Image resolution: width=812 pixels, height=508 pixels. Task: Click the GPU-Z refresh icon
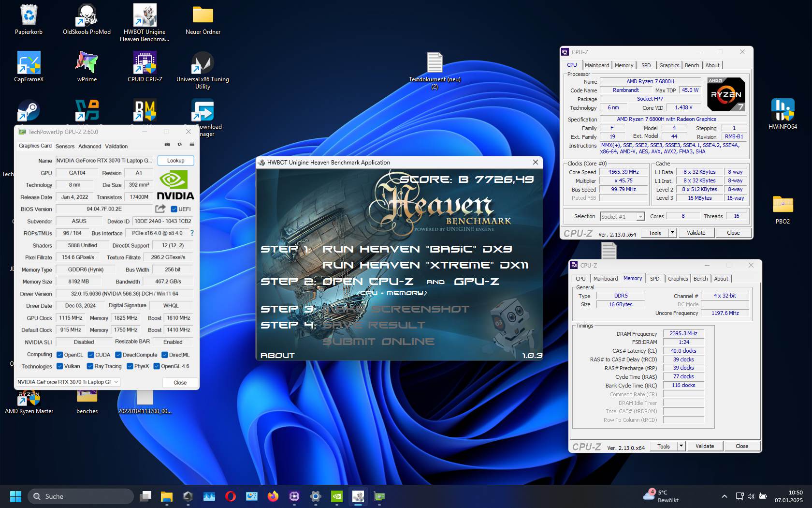pos(180,145)
